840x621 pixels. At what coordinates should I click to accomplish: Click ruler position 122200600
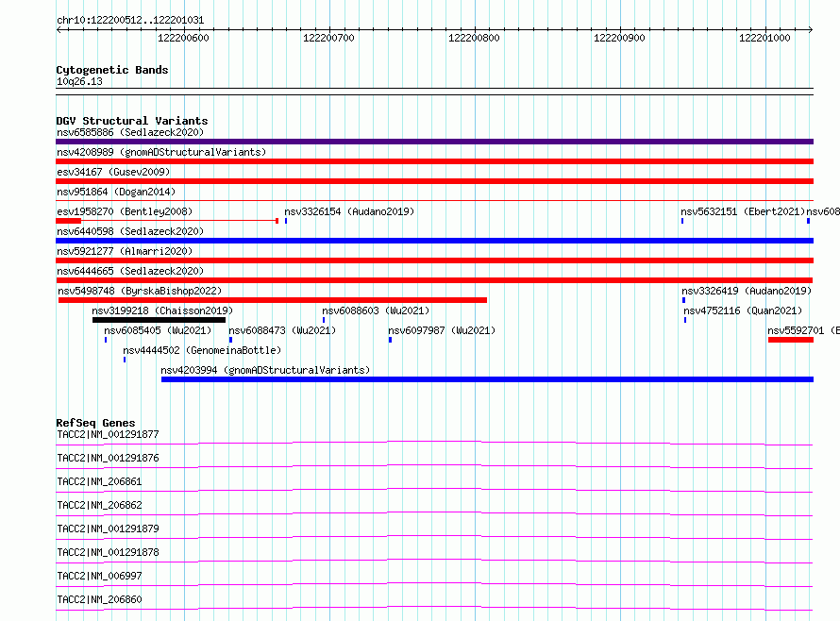tap(183, 38)
